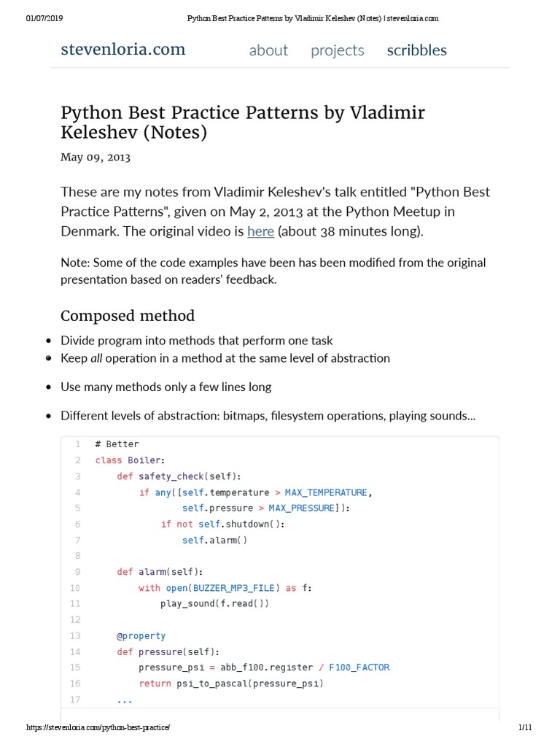Click 'MAX_TEMPERATURE' constant in the code
Image resolution: width=560 pixels, height=747 pixels.
point(327,492)
